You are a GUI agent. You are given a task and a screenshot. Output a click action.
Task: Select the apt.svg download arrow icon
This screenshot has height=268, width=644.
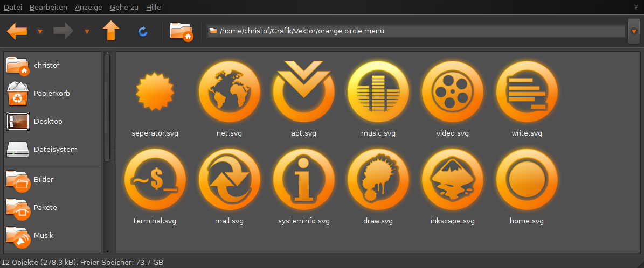(303, 90)
